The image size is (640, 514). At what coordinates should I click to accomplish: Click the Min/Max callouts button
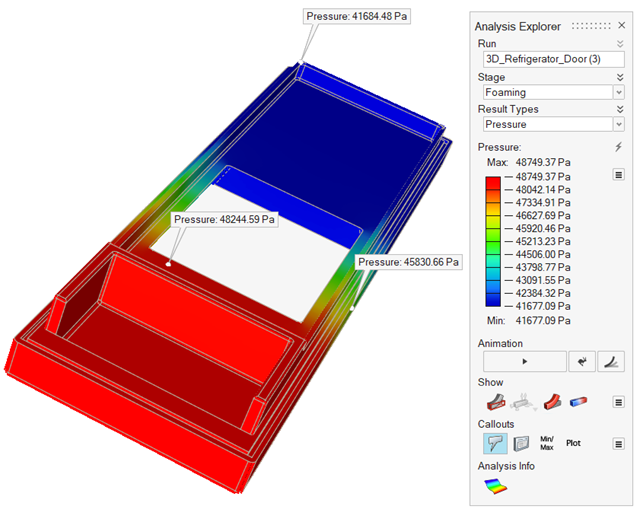pyautogui.click(x=547, y=443)
